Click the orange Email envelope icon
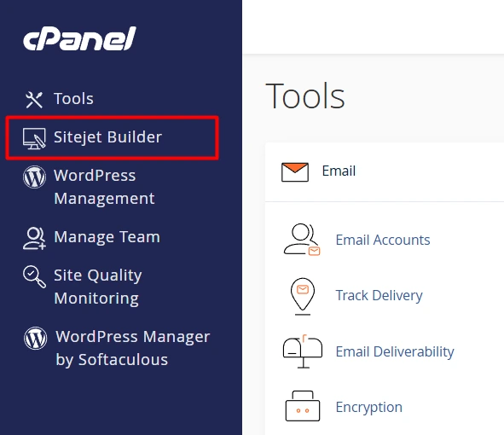This screenshot has height=435, width=504. pyautogui.click(x=295, y=172)
